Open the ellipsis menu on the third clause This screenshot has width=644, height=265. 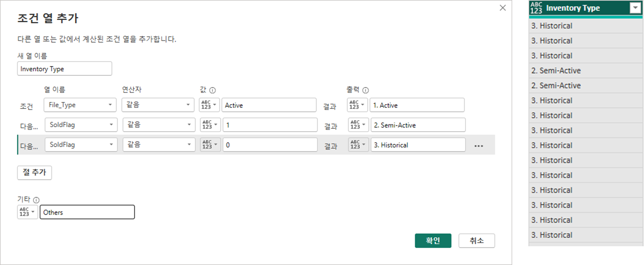tap(478, 146)
